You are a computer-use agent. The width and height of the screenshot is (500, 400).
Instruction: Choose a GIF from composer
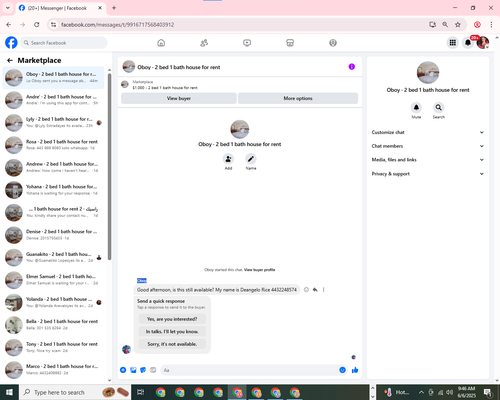(x=153, y=370)
